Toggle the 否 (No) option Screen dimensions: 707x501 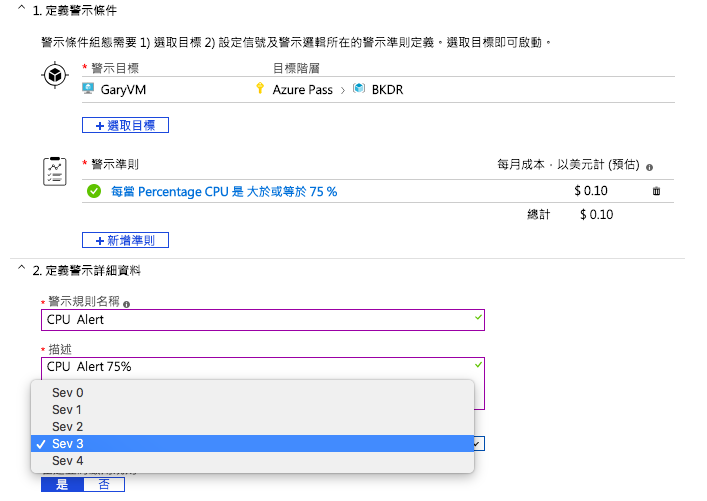(104, 485)
